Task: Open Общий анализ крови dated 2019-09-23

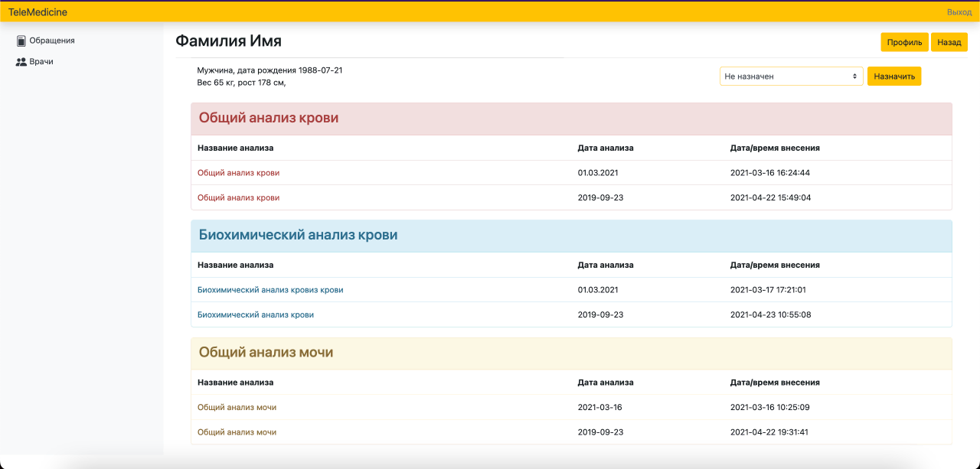Action: pyautogui.click(x=238, y=197)
